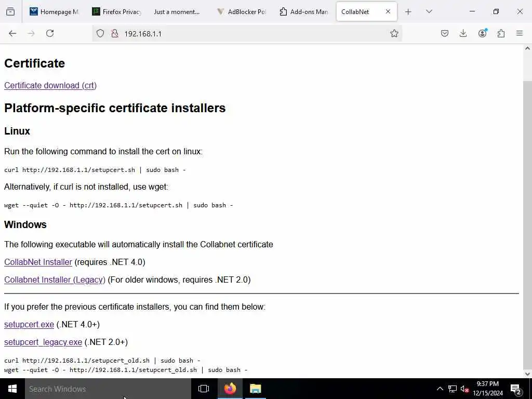Screen dimensions: 532x399
Task: Open Collabnet Installer (Legacy) link
Action: click(55, 280)
